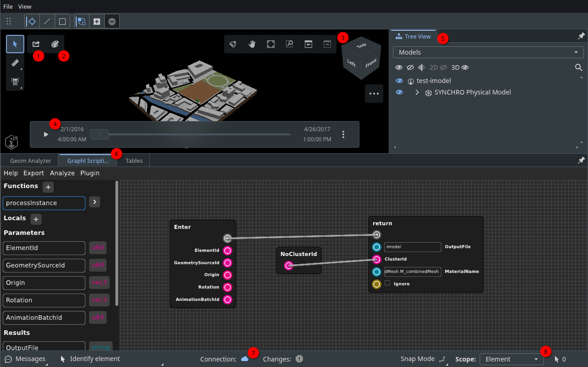588x367 pixels.
Task: Click the search icon in the Tree View panel
Action: (x=578, y=67)
